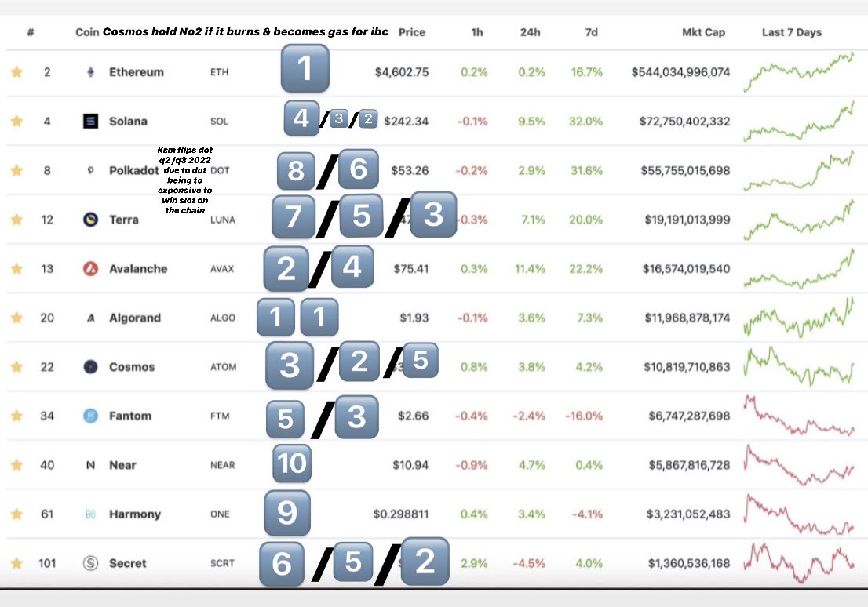The width and height of the screenshot is (868, 607).
Task: Open the Algorand coin page link
Action: coord(134,318)
